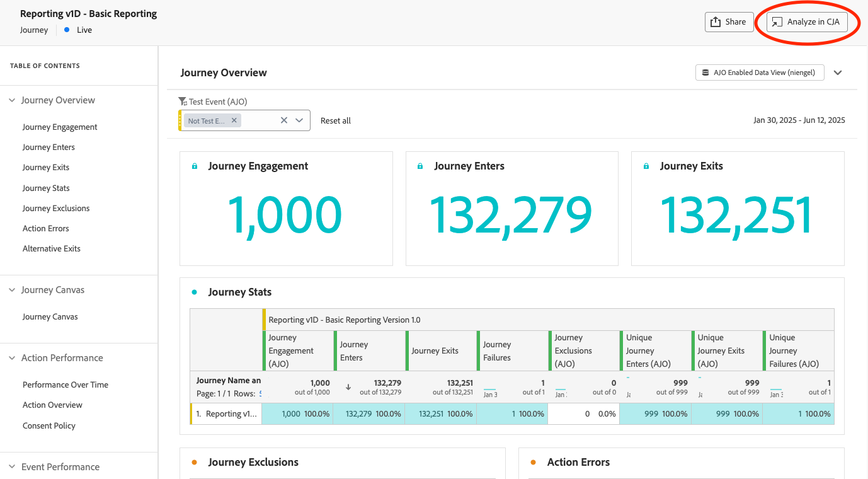Select Journey Canvas in the table of contents
The image size is (868, 479).
click(x=51, y=316)
